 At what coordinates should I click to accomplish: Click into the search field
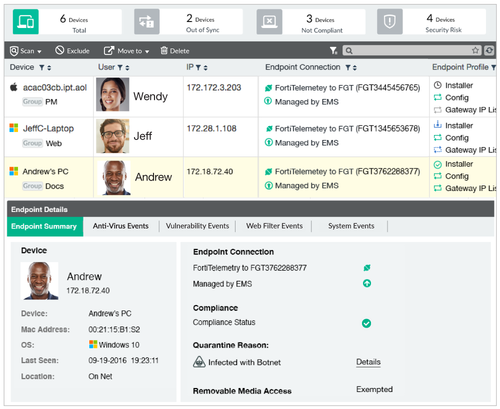pyautogui.click(x=412, y=51)
